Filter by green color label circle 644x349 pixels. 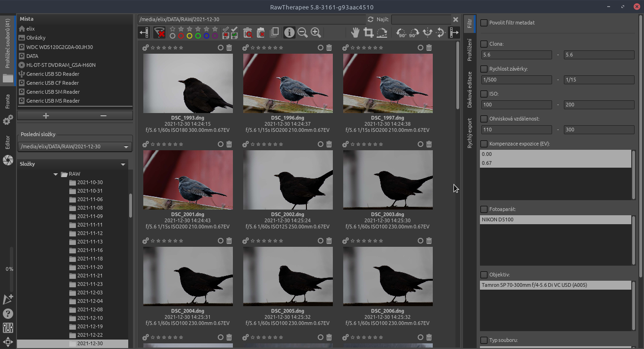[198, 36]
